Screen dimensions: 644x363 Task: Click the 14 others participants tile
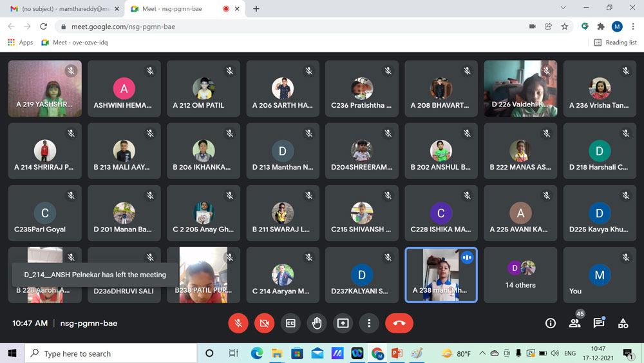520,275
